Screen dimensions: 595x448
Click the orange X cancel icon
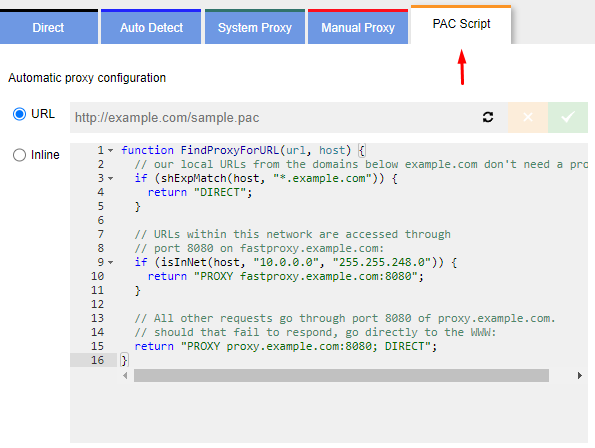528,117
